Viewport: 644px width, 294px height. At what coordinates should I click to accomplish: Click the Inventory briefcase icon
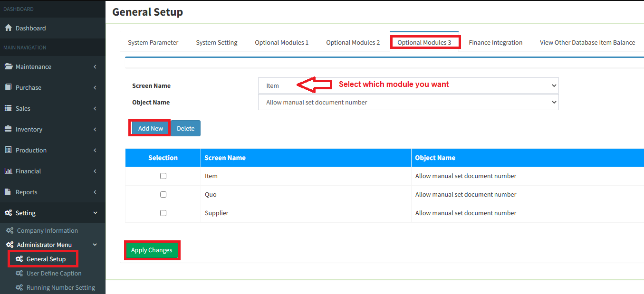click(8, 129)
